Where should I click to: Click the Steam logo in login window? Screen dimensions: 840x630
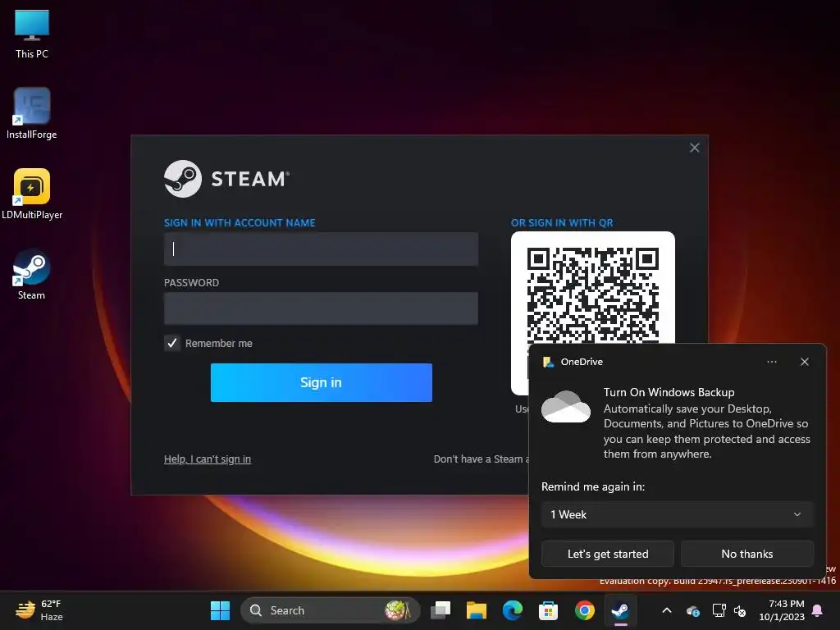click(x=227, y=179)
